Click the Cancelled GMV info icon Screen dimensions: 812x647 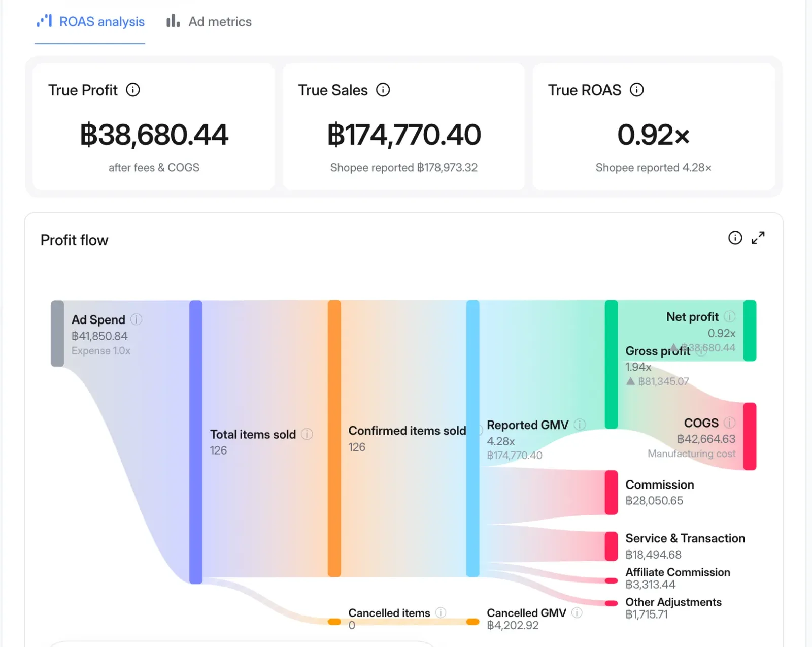pos(577,612)
